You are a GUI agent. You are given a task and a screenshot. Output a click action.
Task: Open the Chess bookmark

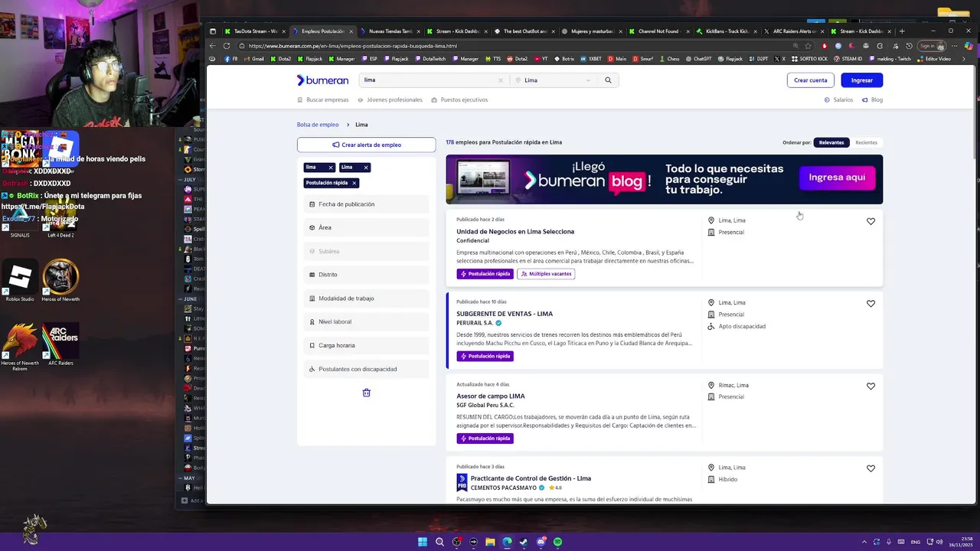tap(669, 59)
